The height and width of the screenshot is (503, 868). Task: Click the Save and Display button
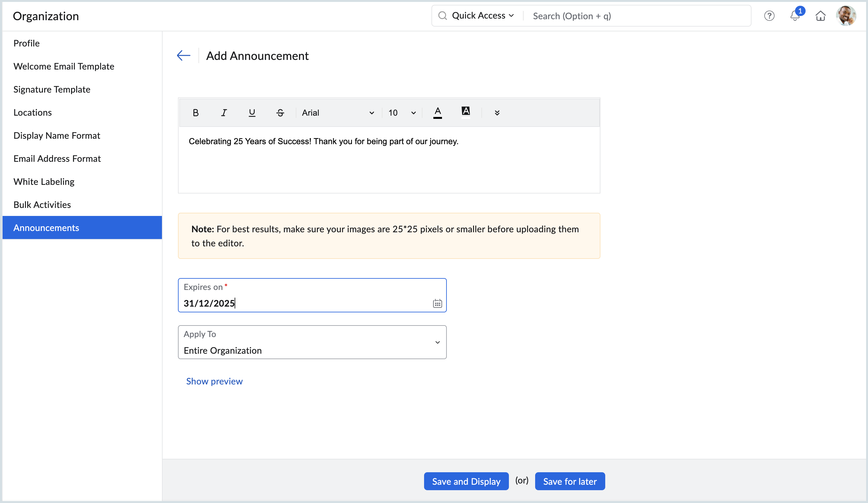(x=466, y=481)
